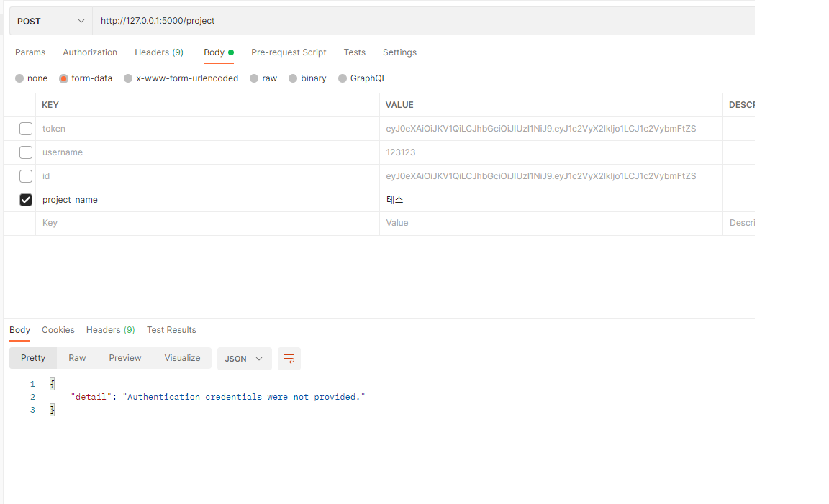Enable the id row checkbox
This screenshot has height=504, width=829.
pyautogui.click(x=25, y=176)
